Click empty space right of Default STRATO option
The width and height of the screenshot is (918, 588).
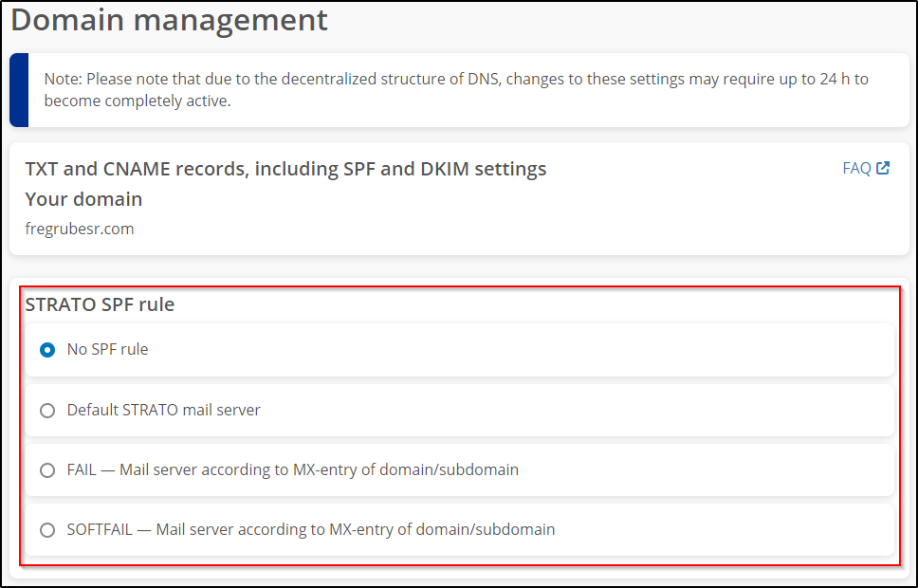coord(616,411)
